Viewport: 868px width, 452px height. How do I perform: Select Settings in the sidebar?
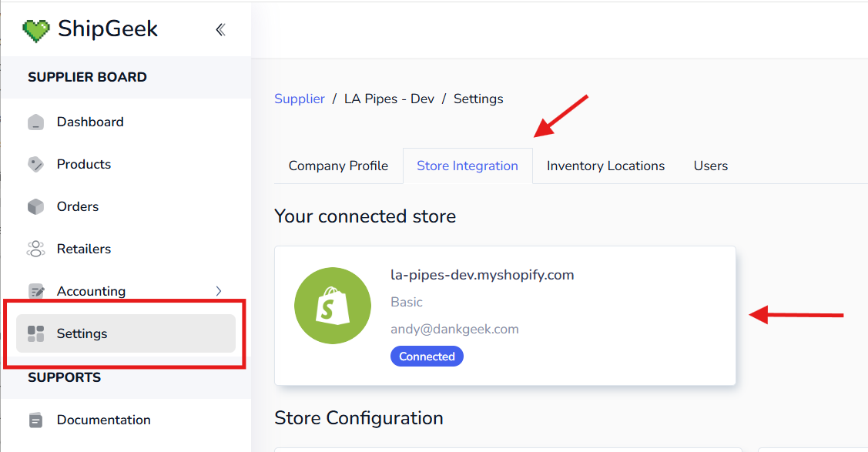(126, 333)
